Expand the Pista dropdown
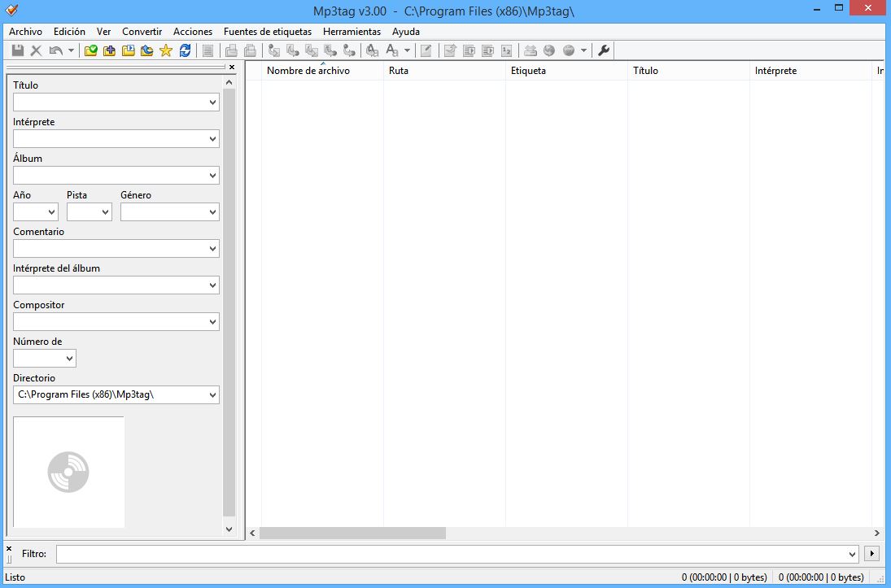This screenshot has height=588, width=891. 105,212
